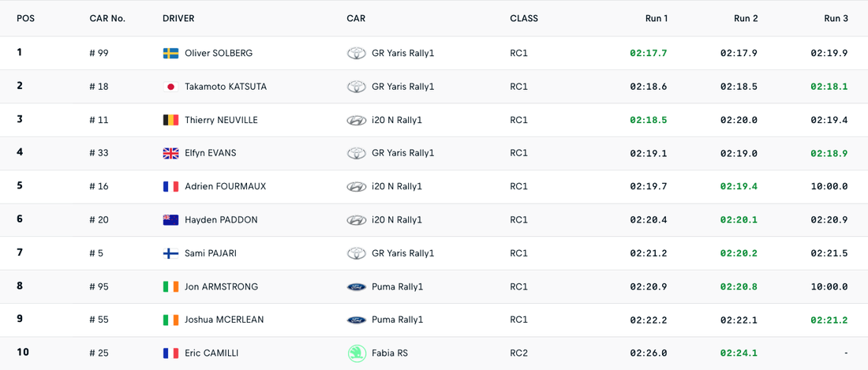Open driver Adrien FOURMAUX's name
Image resolution: width=868 pixels, height=370 pixels.
click(x=225, y=187)
